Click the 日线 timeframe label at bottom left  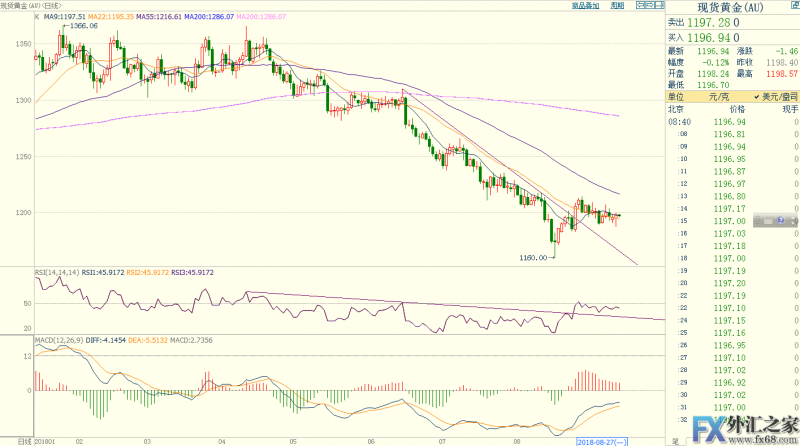tap(10, 440)
